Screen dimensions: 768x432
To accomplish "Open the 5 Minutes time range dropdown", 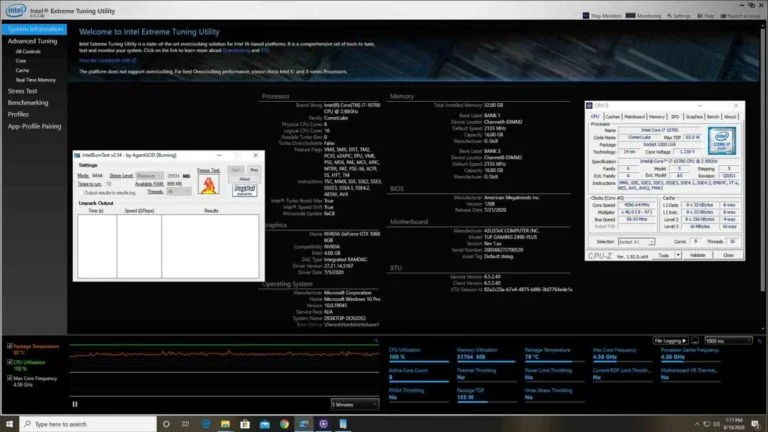I will (x=355, y=405).
